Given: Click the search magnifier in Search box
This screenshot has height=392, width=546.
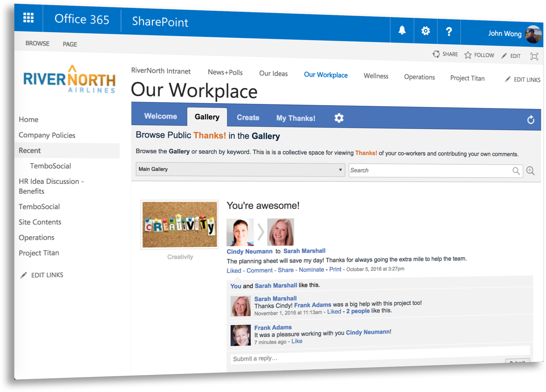Looking at the screenshot, I should pyautogui.click(x=516, y=171).
